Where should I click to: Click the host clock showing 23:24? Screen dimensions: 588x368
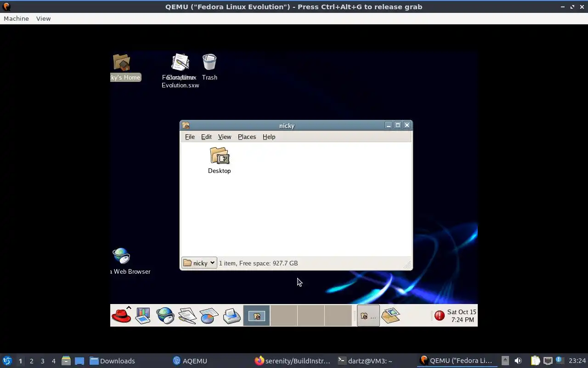coord(577,361)
